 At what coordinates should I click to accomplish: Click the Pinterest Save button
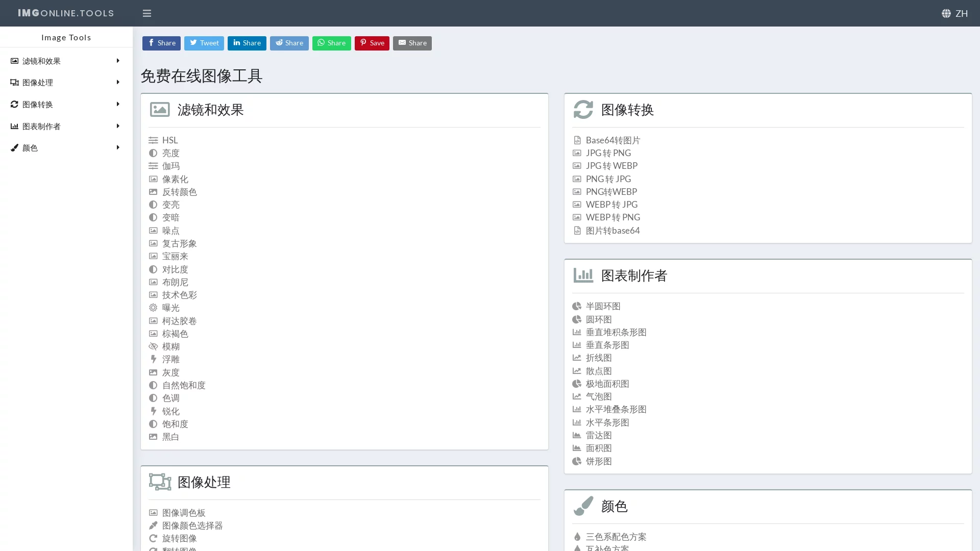[x=372, y=43]
